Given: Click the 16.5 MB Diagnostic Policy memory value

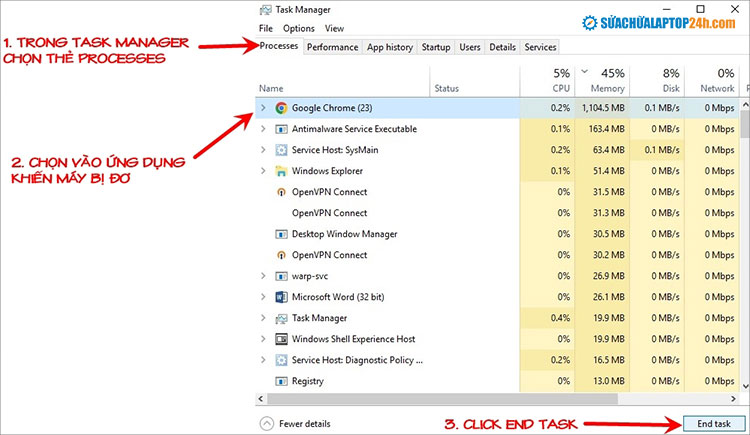Looking at the screenshot, I should tap(609, 360).
